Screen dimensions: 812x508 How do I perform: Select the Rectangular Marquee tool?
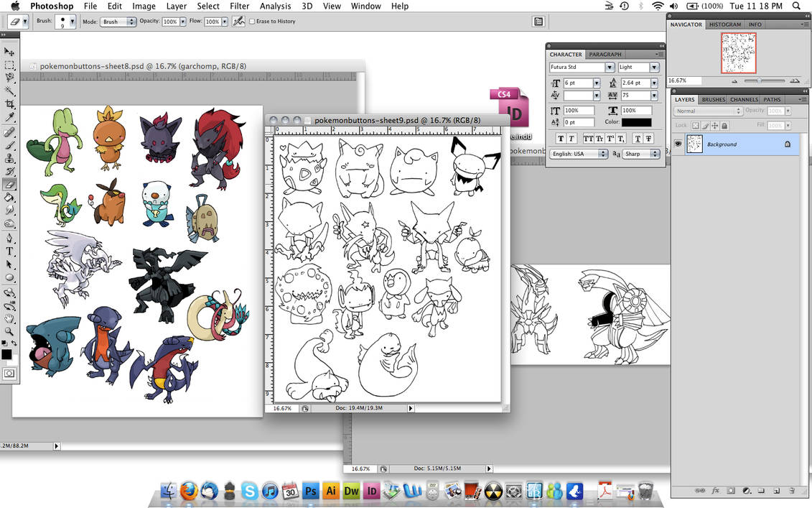(x=9, y=65)
